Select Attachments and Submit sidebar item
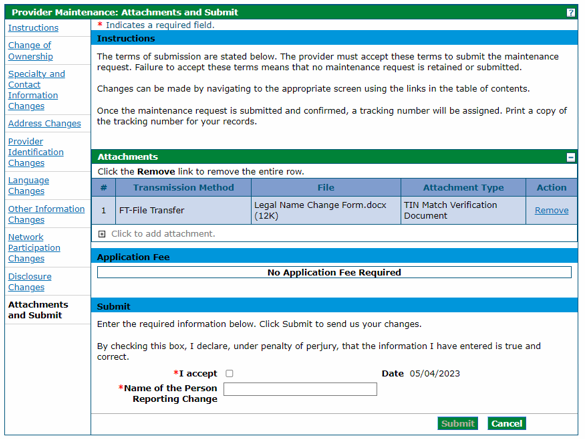 coord(38,310)
